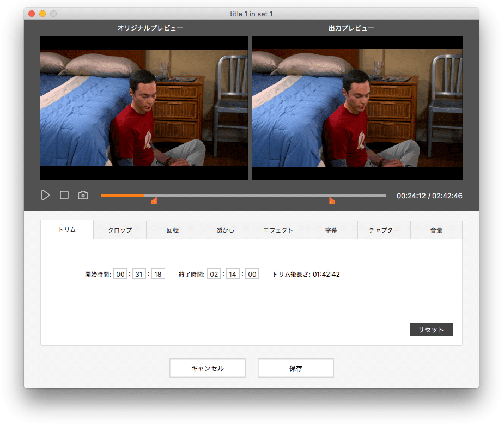Click the 終了時間 label
This screenshot has width=504, height=426.
pyautogui.click(x=192, y=275)
